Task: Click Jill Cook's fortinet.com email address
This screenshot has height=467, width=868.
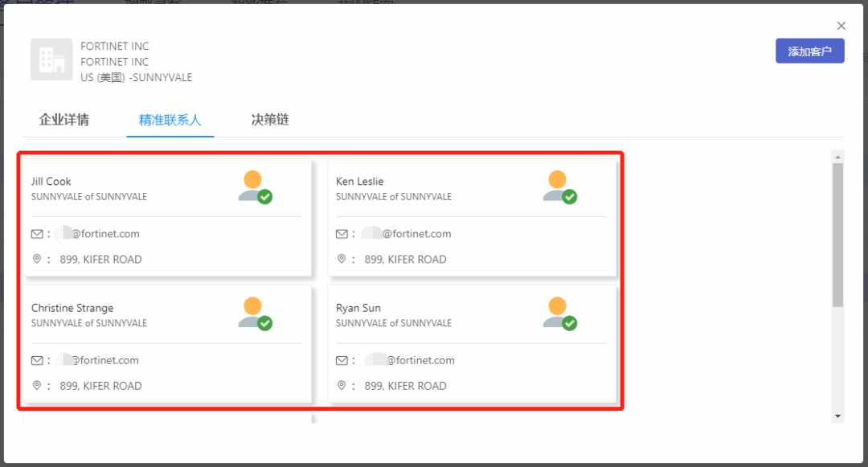Action: click(100, 233)
